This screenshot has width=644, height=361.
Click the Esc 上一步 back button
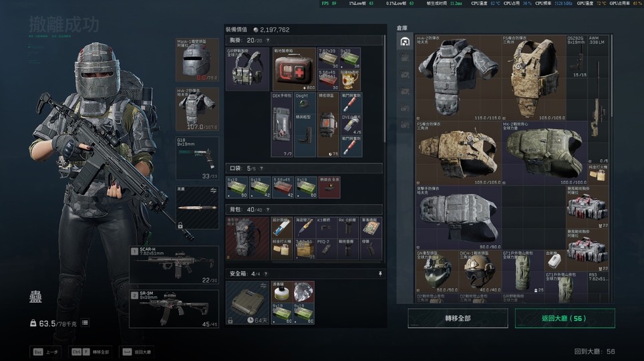46,352
